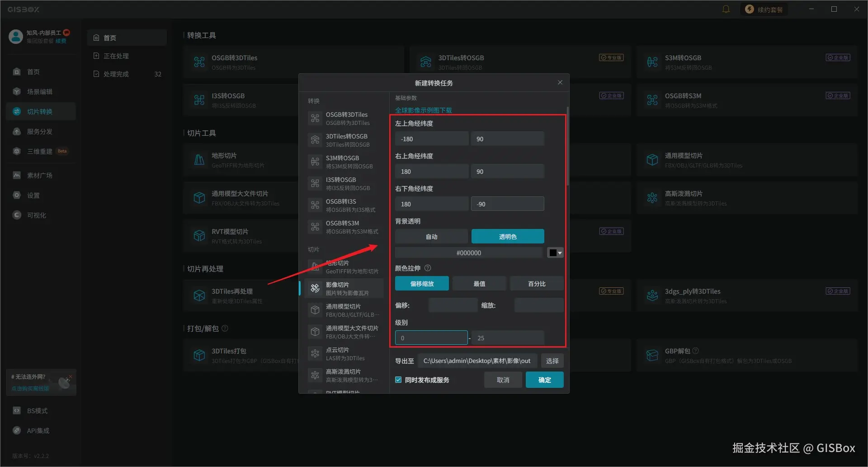868x467 pixels.
Task: Click 左上角 longitude field showing -180
Action: pyautogui.click(x=432, y=138)
